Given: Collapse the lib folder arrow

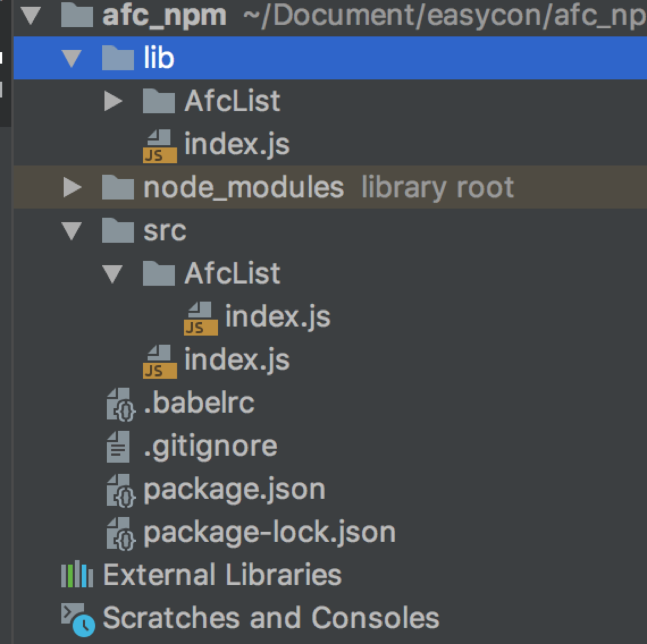Looking at the screenshot, I should (72, 58).
